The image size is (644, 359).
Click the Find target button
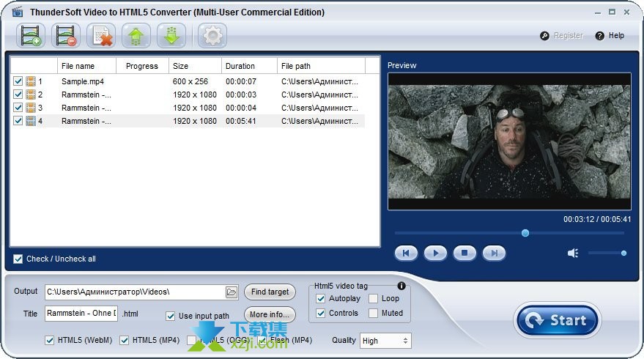(270, 292)
